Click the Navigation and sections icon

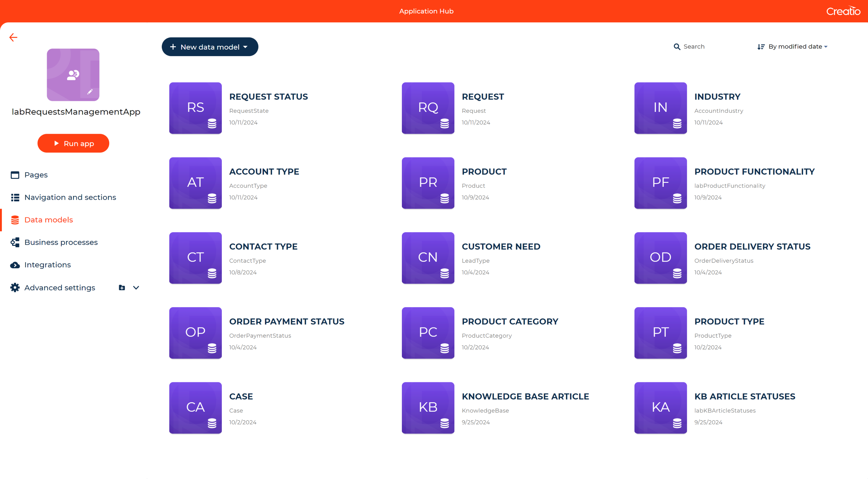15,198
